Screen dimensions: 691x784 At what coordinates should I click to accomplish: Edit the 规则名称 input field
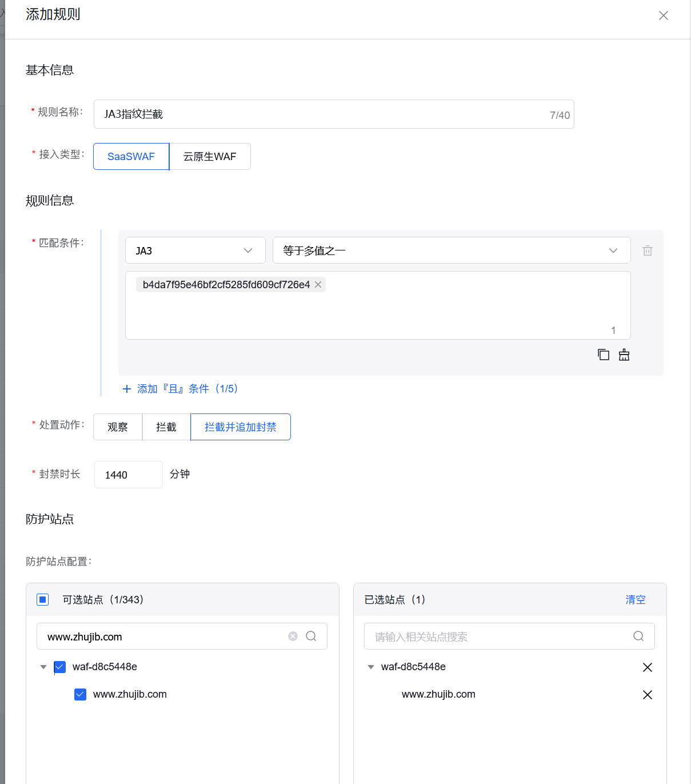click(334, 114)
